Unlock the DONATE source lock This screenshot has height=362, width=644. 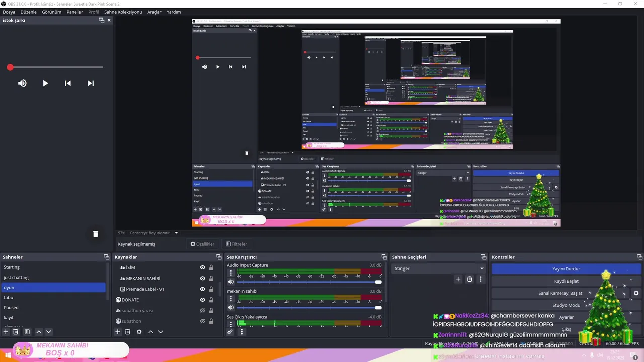[211, 300]
